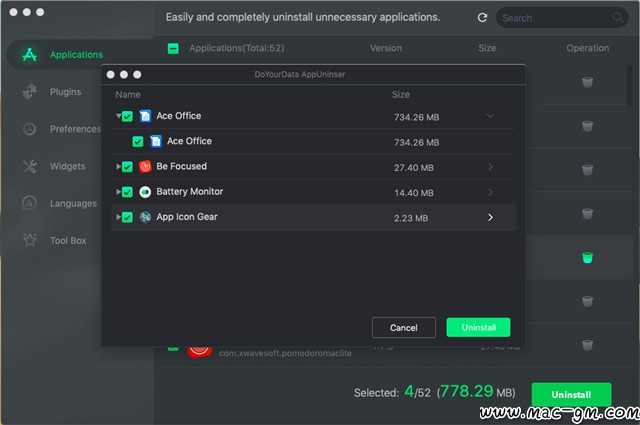Open the Widgets sidebar section

coord(68,166)
